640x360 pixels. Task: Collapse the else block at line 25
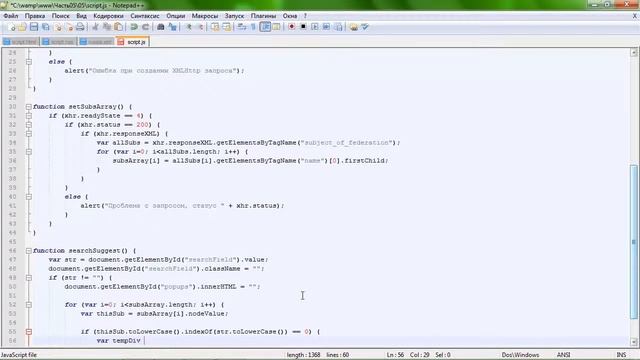tap(29, 62)
